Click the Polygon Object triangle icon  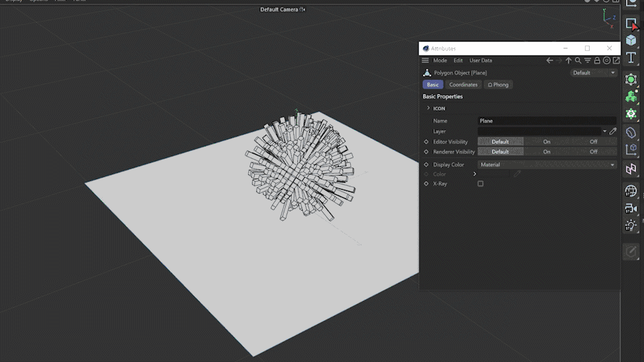[427, 72]
